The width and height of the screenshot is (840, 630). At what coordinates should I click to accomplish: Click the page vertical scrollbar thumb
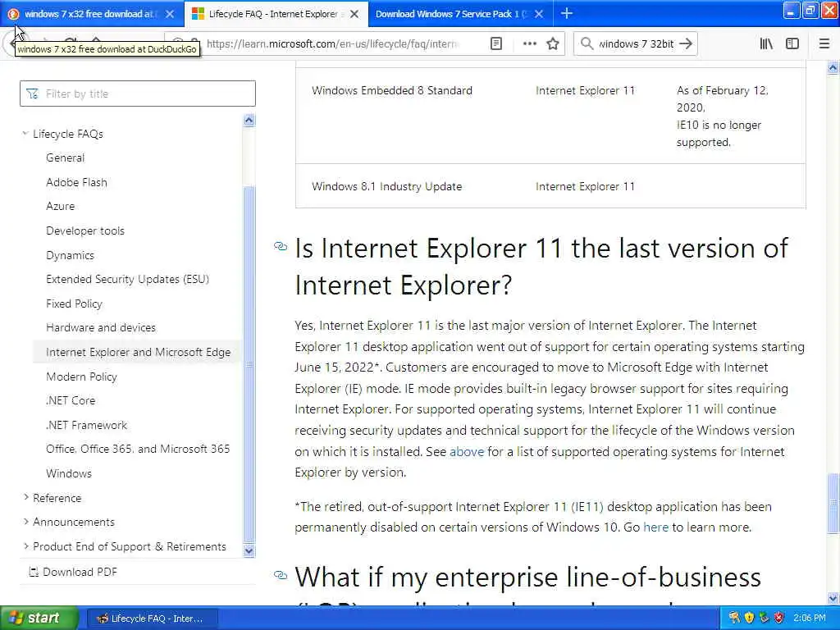[833, 504]
